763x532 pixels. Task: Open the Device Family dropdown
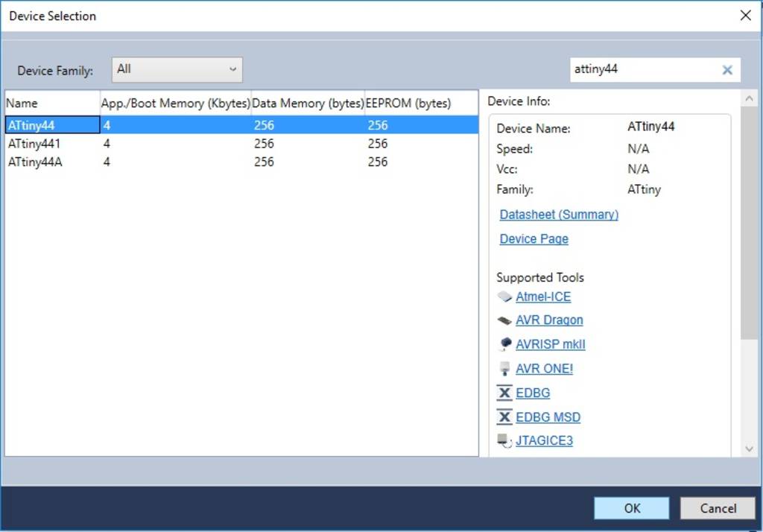(x=177, y=69)
